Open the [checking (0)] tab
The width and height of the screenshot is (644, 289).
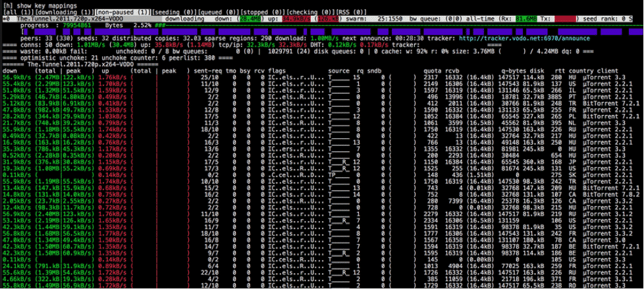[311, 13]
